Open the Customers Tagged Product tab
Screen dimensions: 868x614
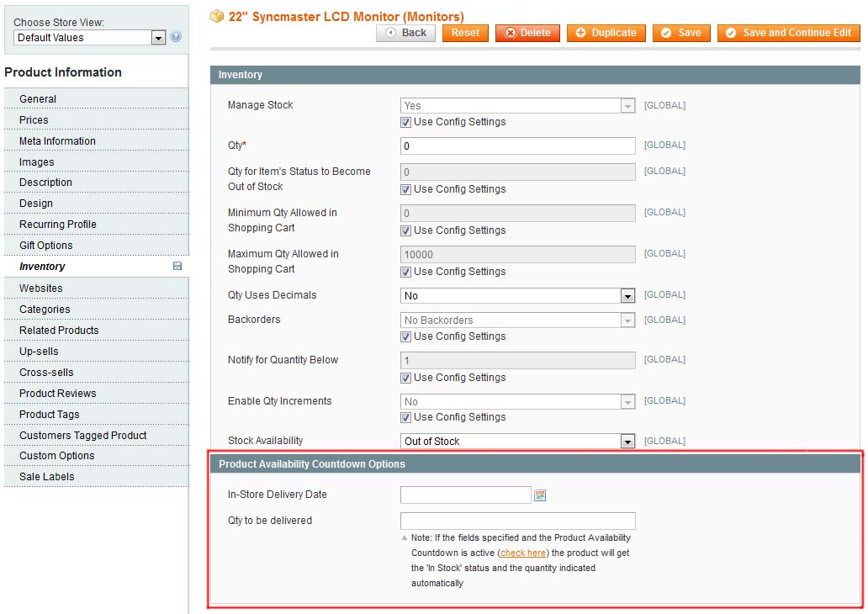[x=97, y=436]
